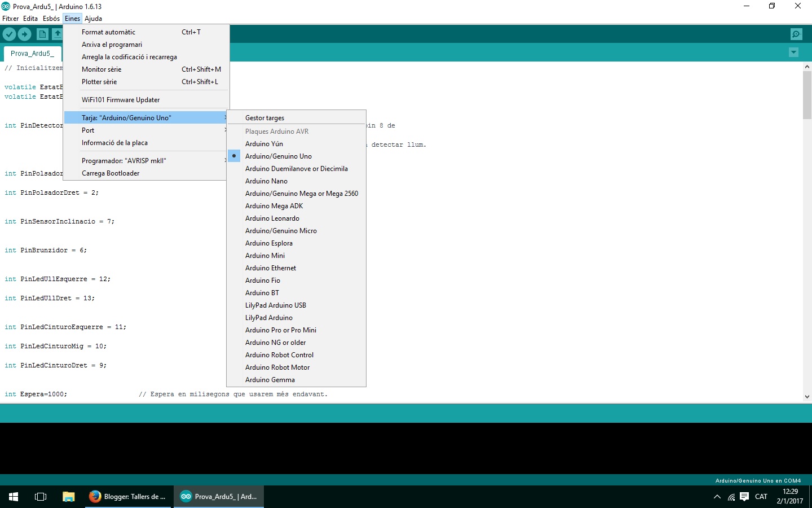Open the Action Center notifications icon
This screenshot has width=812, height=508.
[x=744, y=497]
